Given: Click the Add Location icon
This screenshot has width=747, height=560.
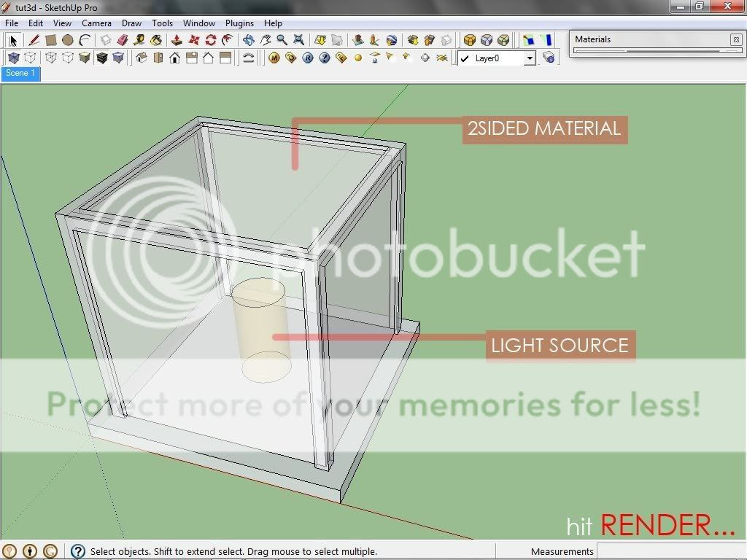Looking at the screenshot, I should pos(320,41).
